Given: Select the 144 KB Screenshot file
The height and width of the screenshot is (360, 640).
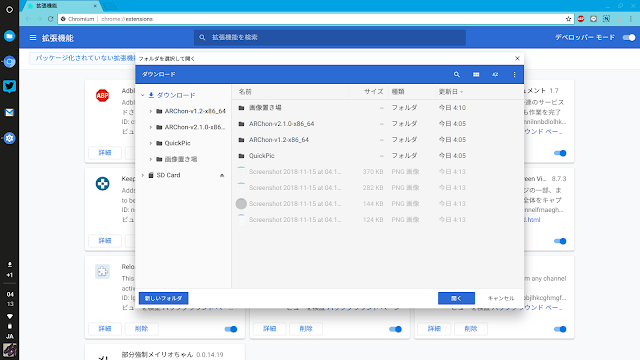Looking at the screenshot, I should tap(378, 204).
